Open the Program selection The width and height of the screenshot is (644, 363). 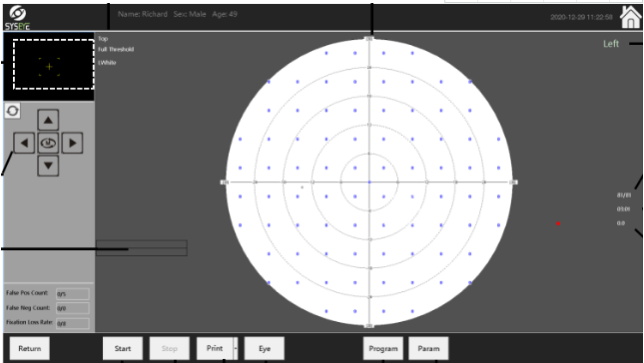coord(383,348)
